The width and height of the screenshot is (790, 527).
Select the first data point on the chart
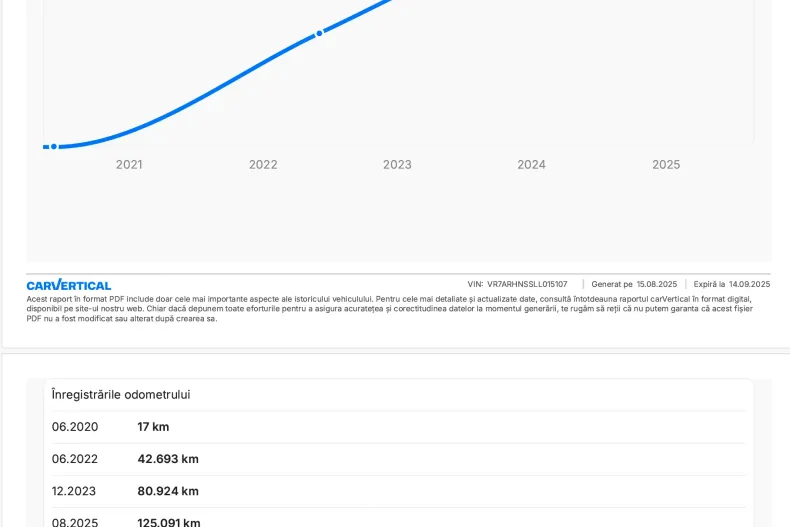54,146
